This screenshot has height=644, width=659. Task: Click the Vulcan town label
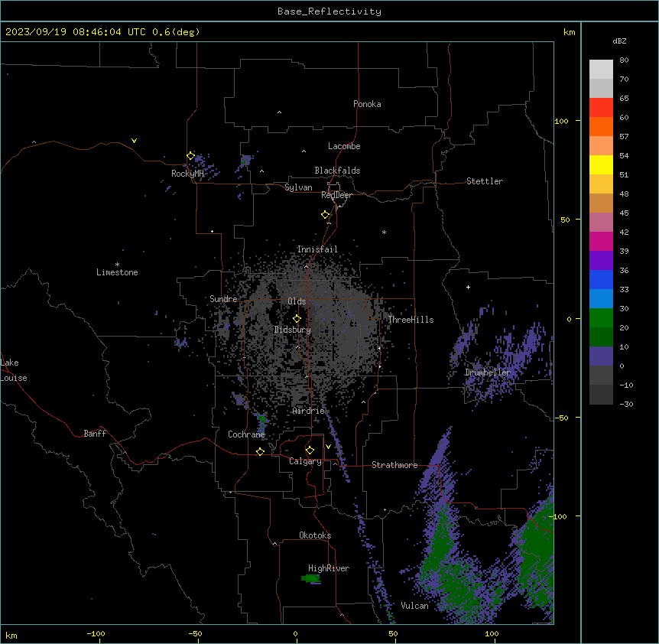click(414, 606)
